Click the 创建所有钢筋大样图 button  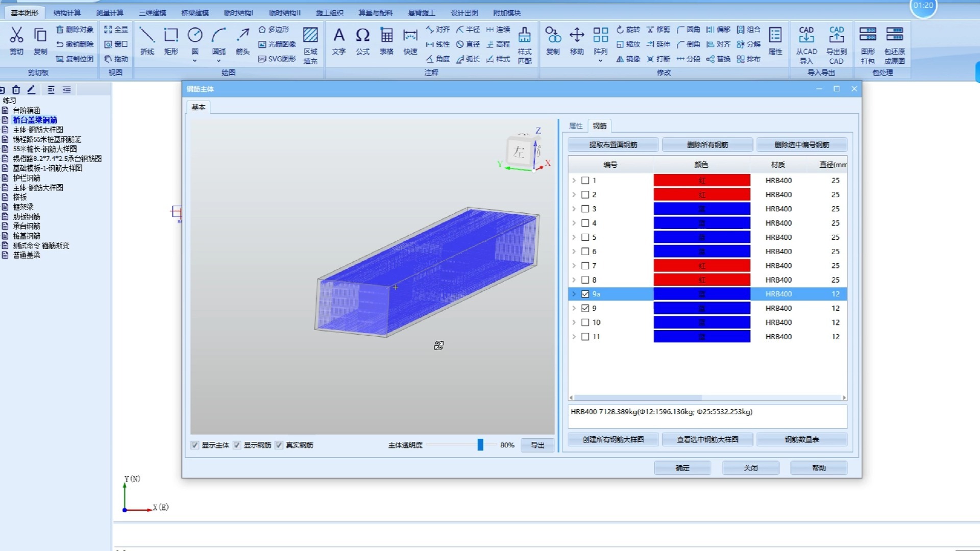pyautogui.click(x=613, y=439)
